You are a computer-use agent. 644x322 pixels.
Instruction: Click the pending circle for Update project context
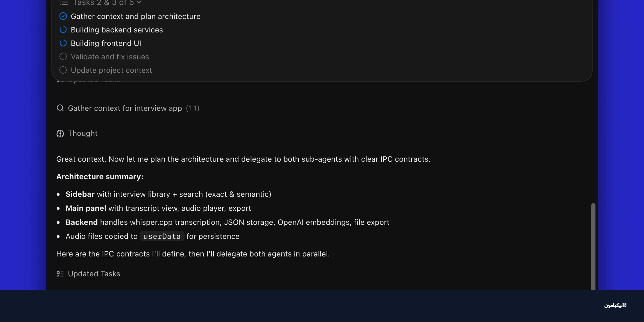(63, 70)
